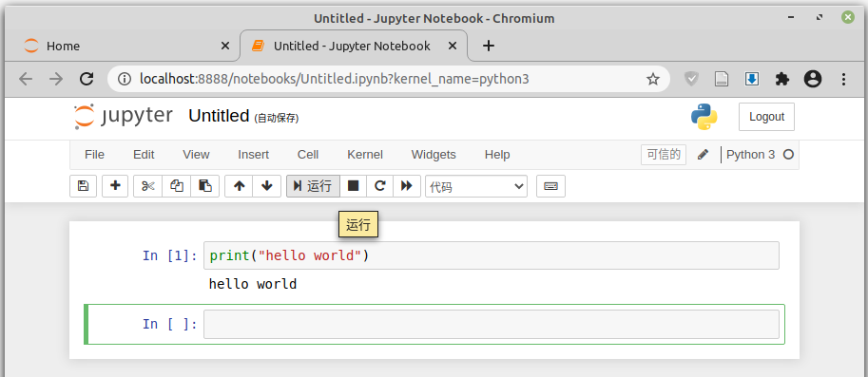Minimize the Chromium window
This screenshot has width=868, height=377.
click(792, 18)
